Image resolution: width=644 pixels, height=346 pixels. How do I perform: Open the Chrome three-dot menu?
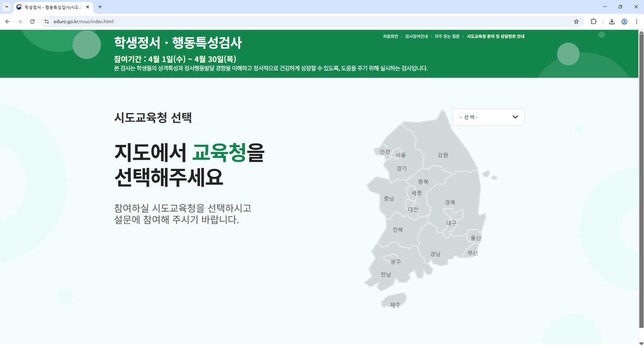point(636,22)
